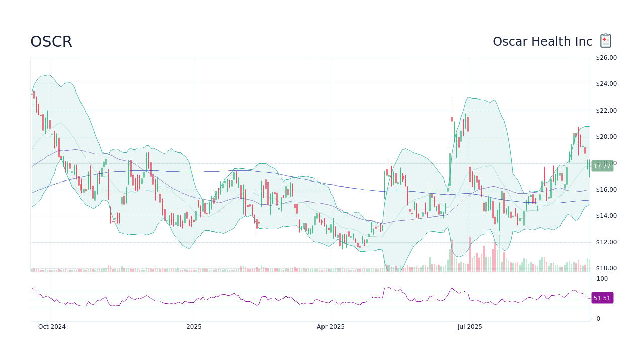Viewport: 644px width, 362px height.
Task: Click the 0 label under the RSI panel
Action: pos(598,318)
